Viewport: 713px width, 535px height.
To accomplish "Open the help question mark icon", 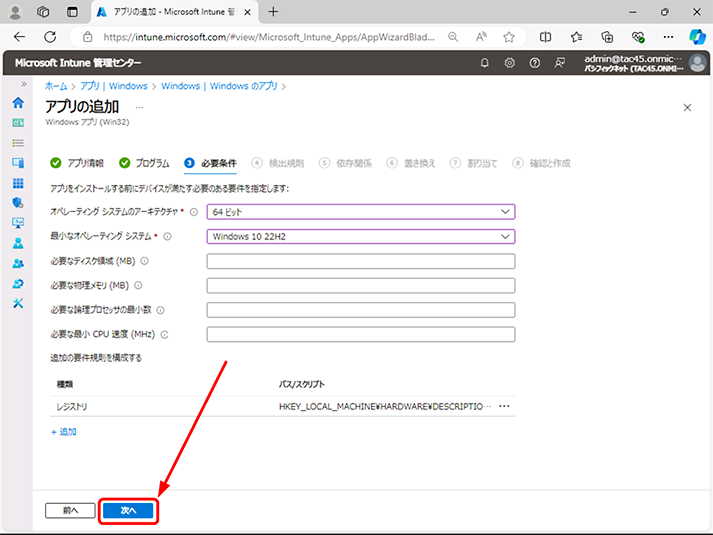I will [535, 63].
